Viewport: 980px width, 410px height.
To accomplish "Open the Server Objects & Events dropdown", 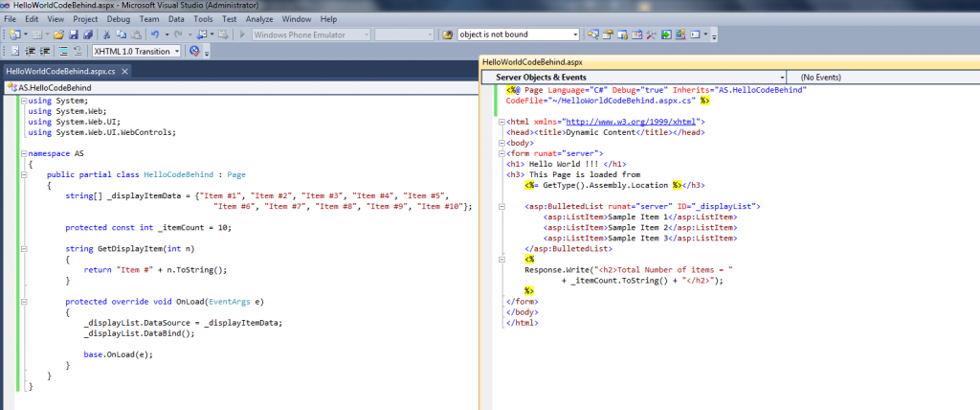I will (x=633, y=78).
